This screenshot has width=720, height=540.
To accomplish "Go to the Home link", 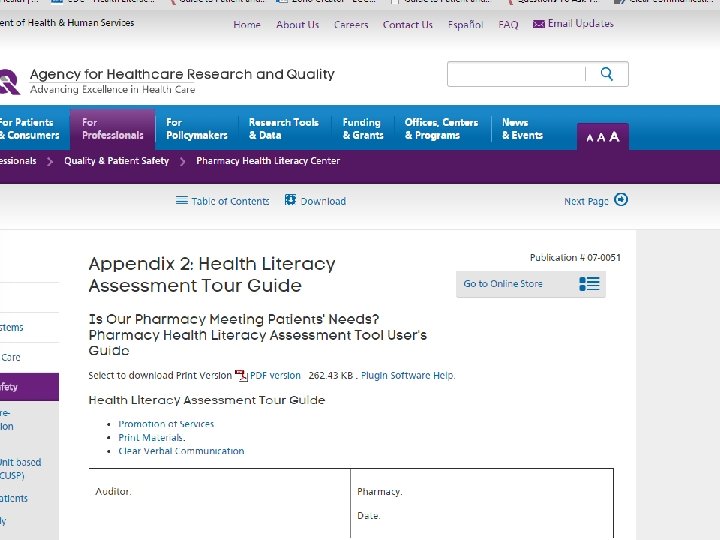I will [247, 24].
